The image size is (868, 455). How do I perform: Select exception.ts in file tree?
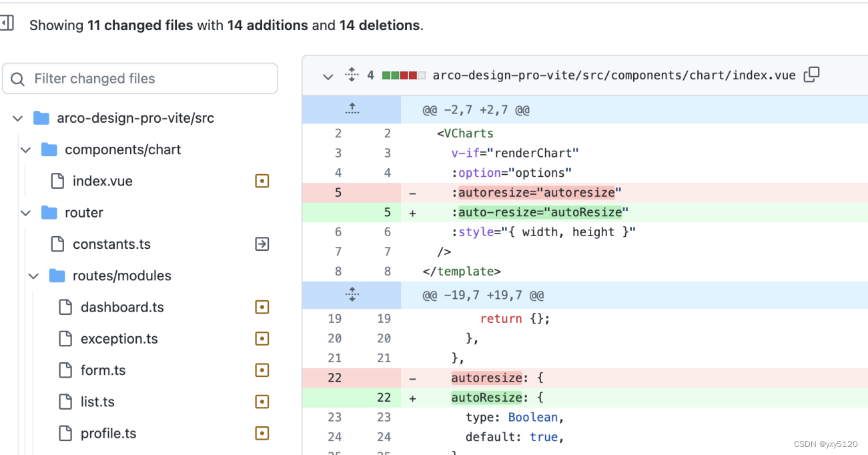[x=119, y=339]
